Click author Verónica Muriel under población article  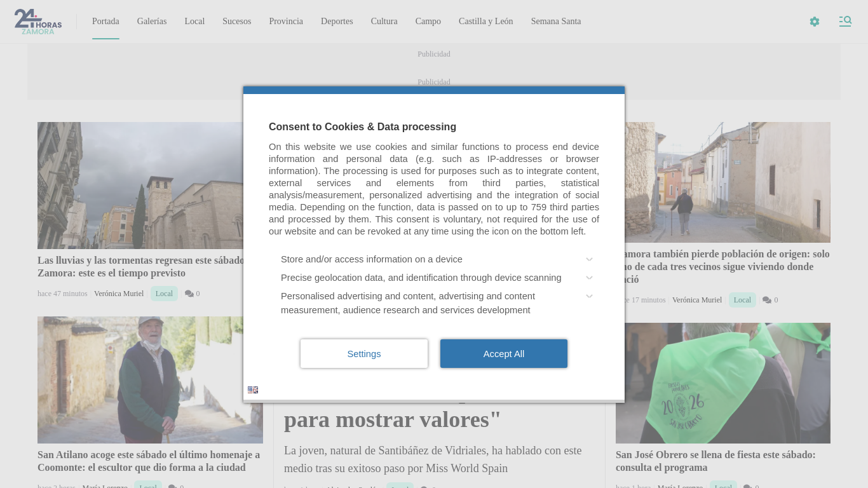coord(697,300)
